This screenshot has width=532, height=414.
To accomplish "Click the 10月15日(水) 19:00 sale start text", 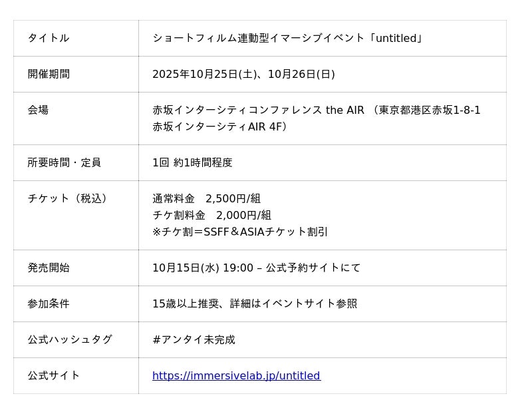I will 256,268.
